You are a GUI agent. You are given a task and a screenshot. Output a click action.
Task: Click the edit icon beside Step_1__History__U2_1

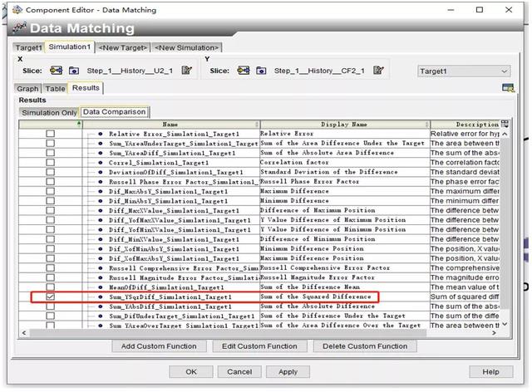[187, 71]
